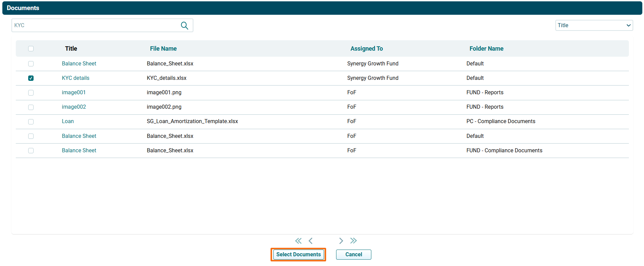Sort by the File Name column
The width and height of the screenshot is (644, 266).
(163, 49)
